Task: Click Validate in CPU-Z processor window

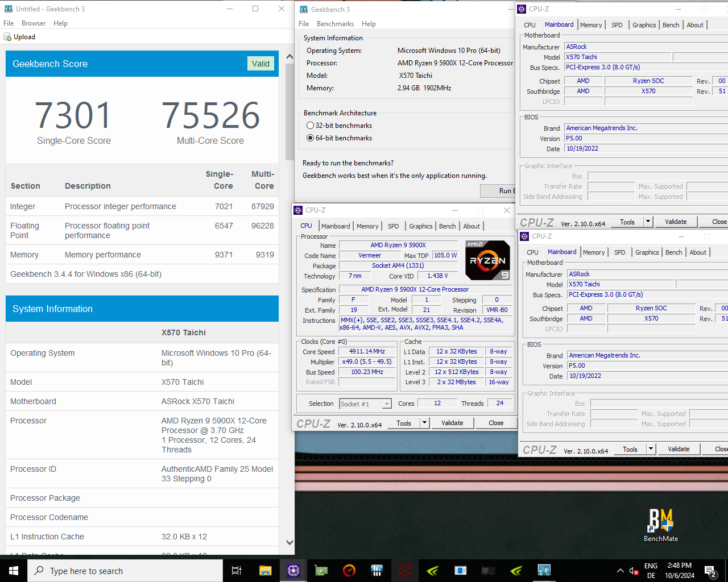Action: tap(452, 423)
